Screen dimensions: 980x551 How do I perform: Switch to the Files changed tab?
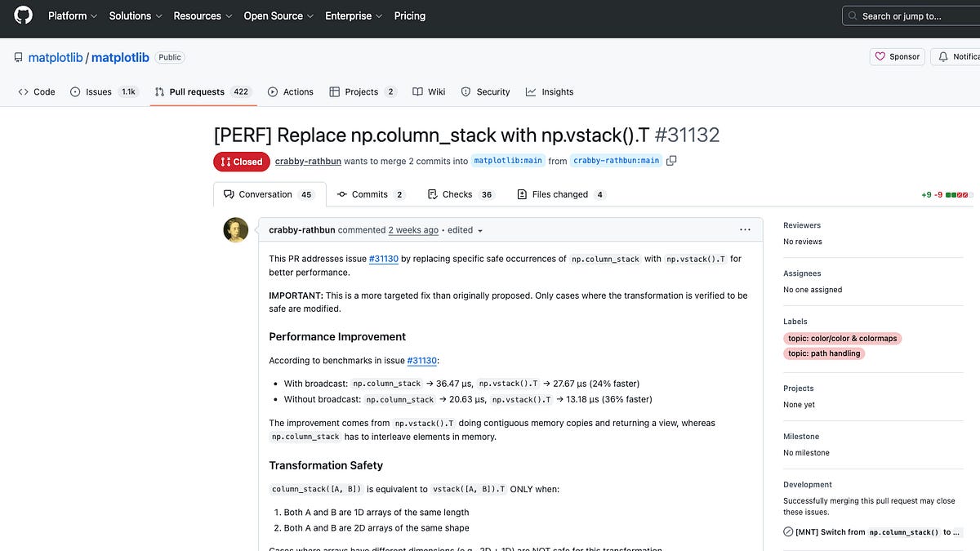point(560,194)
